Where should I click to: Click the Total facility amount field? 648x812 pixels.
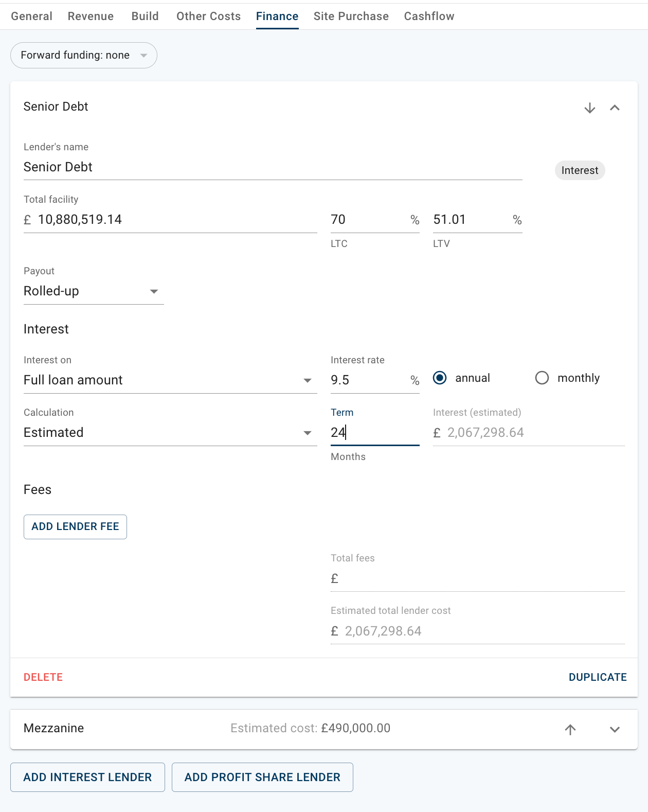pos(175,220)
